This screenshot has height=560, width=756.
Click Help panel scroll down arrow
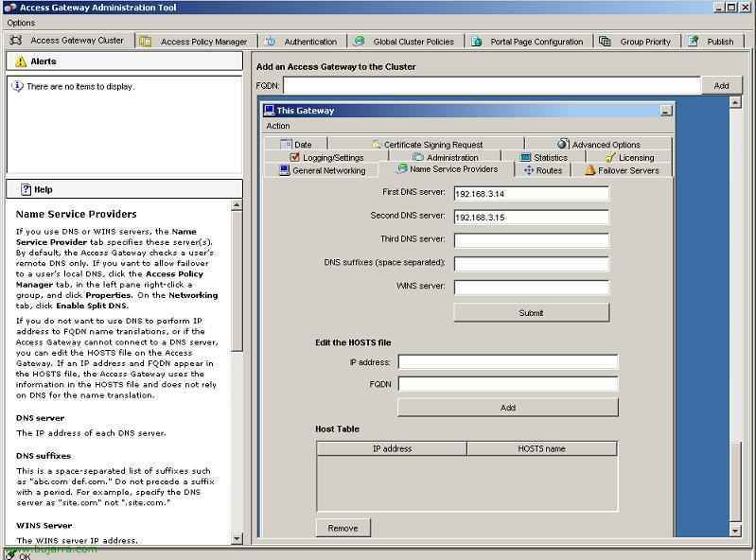237,539
